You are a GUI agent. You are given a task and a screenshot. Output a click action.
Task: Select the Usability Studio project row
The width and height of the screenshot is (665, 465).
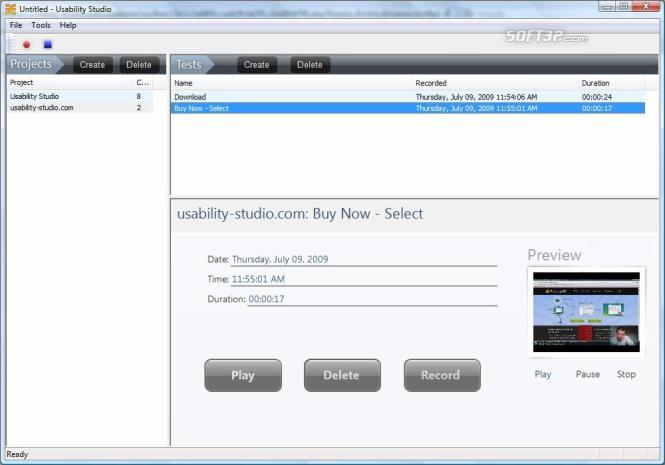[x=80, y=96]
